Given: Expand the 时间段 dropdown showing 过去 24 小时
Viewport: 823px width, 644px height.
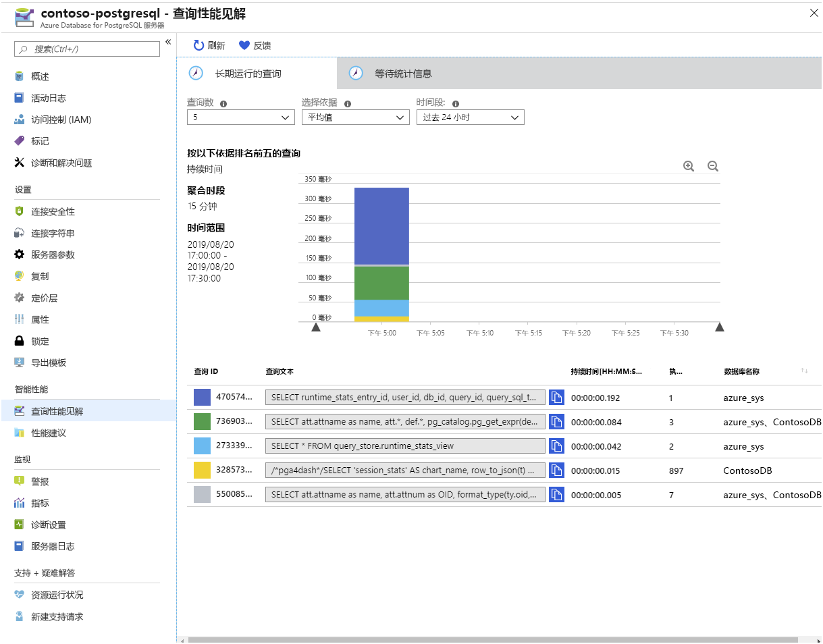Looking at the screenshot, I should pos(471,117).
